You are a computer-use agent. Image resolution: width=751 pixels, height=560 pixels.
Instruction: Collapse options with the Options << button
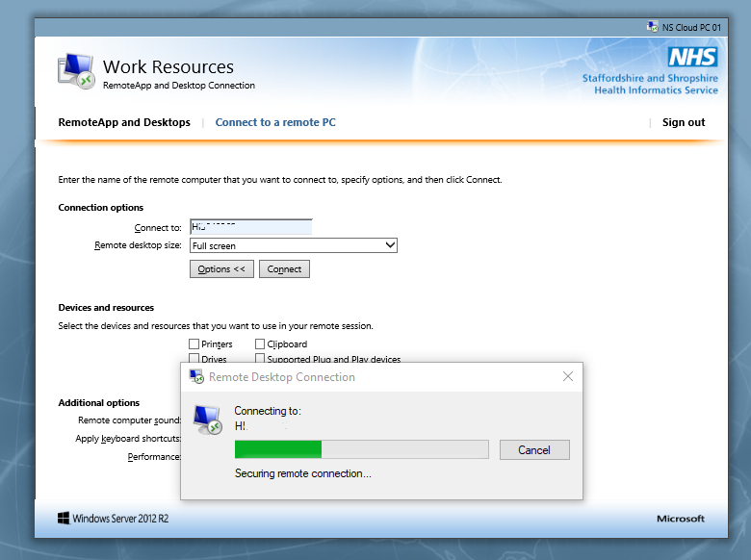[221, 269]
